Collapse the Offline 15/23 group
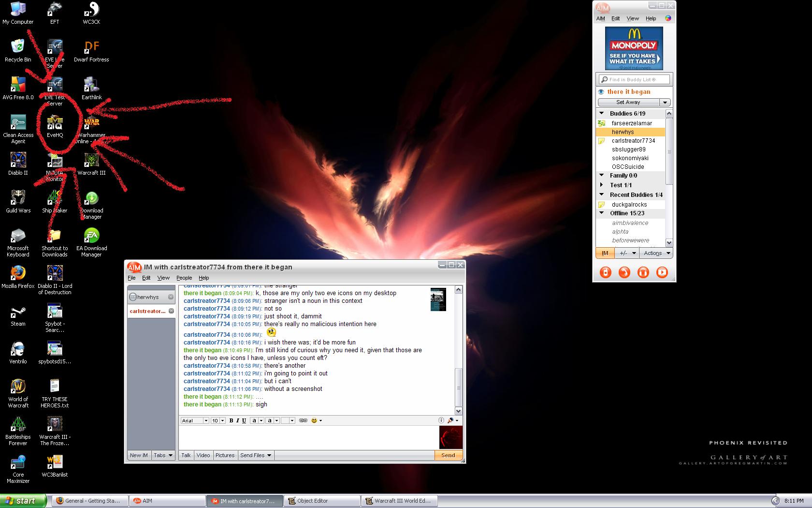Screen dimensions: 812x508 (602, 213)
